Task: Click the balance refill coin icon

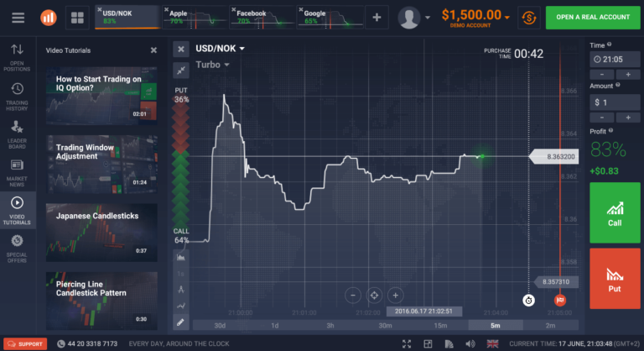Action: tap(529, 18)
